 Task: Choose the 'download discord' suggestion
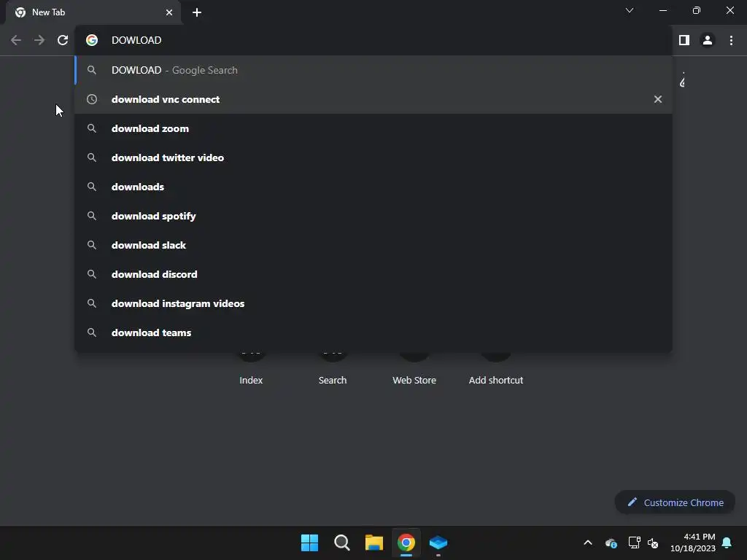[x=373, y=274]
